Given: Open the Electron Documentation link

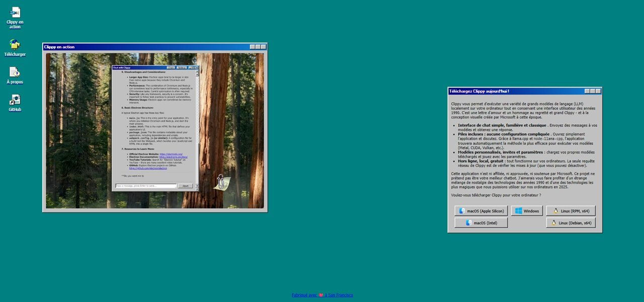Looking at the screenshot, I should [x=174, y=157].
